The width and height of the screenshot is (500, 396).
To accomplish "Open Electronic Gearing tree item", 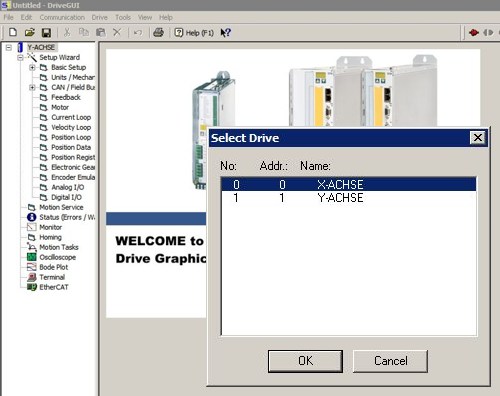I will (73, 167).
